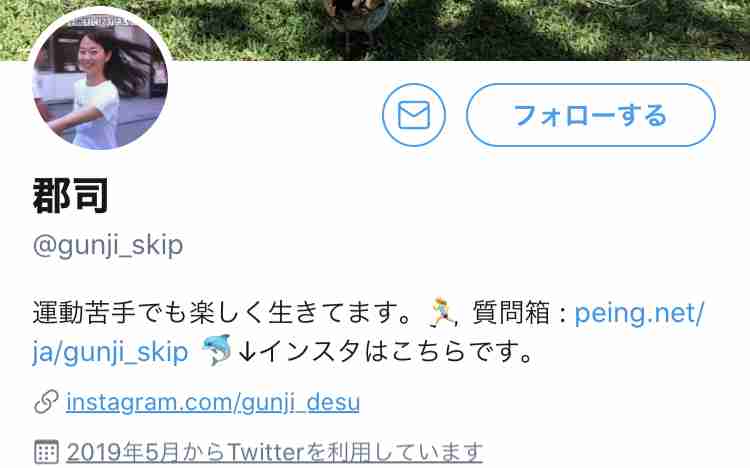Open instagram.com/gunji_desu profile link
The width and height of the screenshot is (750, 468).
click(213, 402)
